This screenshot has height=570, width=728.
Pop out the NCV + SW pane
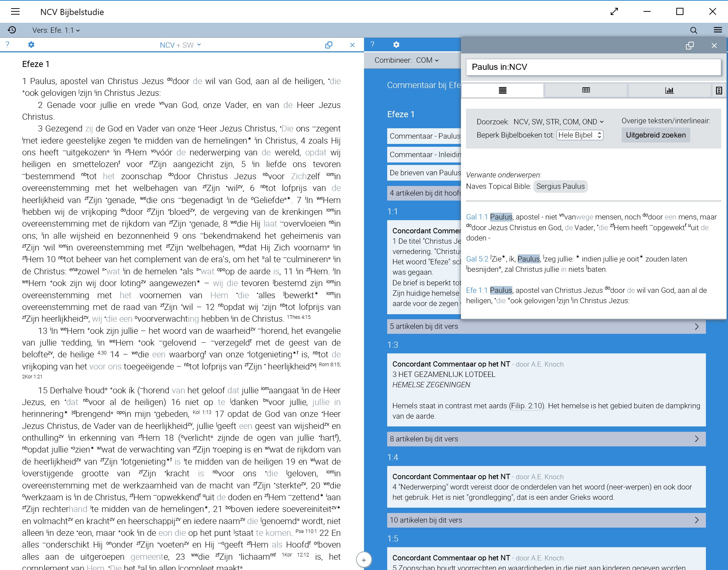click(x=329, y=45)
